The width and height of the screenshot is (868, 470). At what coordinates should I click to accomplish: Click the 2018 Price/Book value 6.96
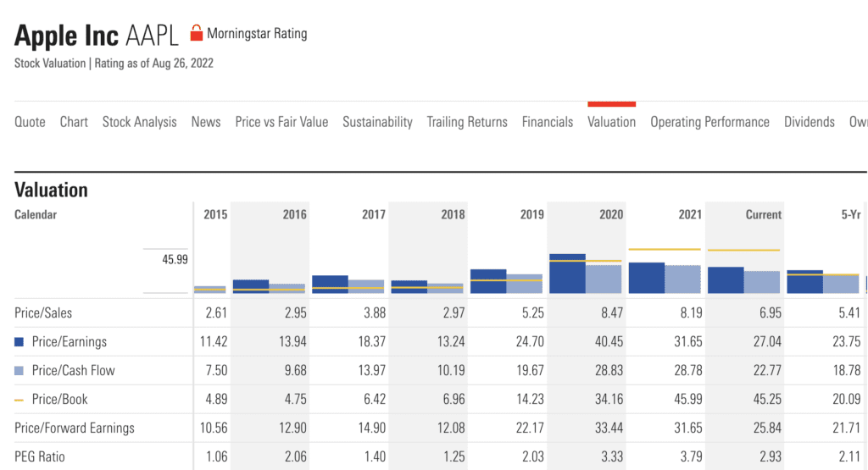click(x=454, y=399)
